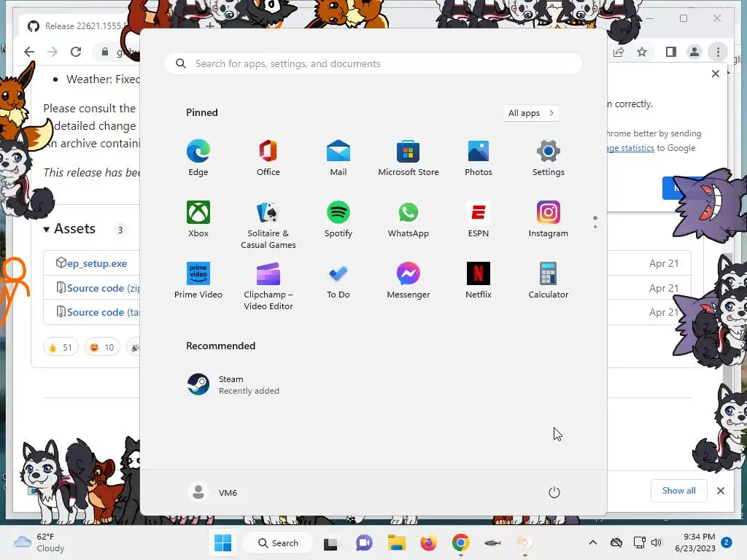Viewport: 747px width, 560px height.
Task: Close the Chrome downloads bar
Action: [720, 491]
